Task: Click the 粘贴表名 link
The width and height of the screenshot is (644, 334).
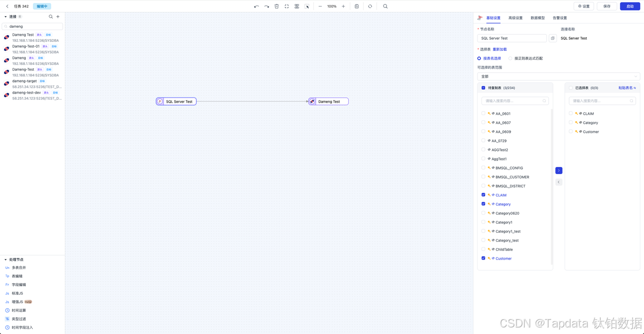Action: [627, 88]
